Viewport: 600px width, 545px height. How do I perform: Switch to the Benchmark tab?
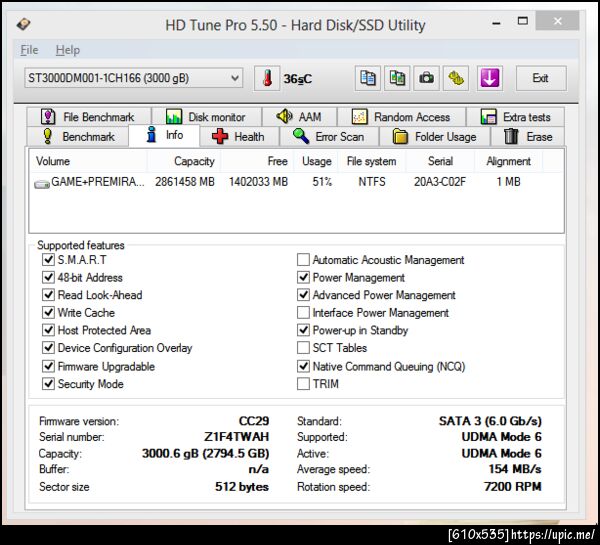78,136
